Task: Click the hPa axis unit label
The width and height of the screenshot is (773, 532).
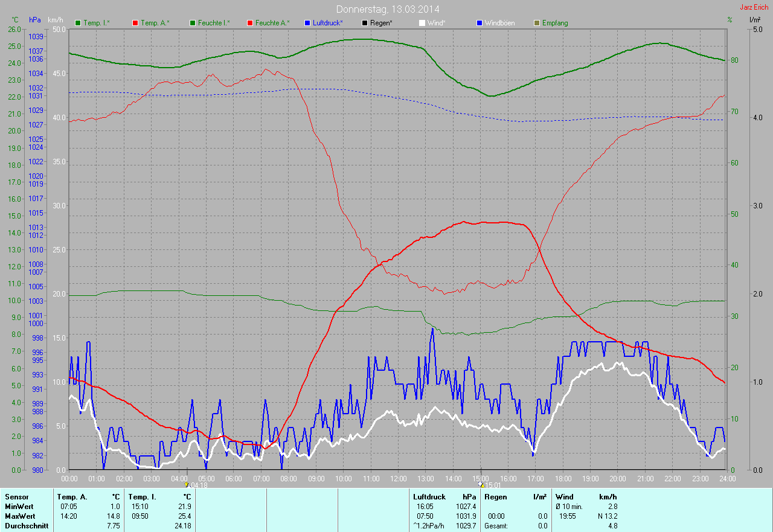Action: (x=35, y=20)
